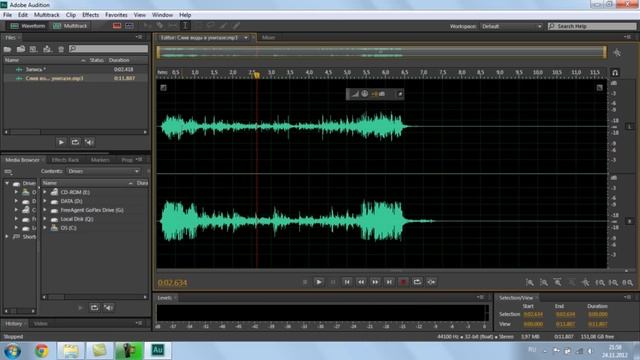Open the File menu
Screen dimensions: 640x360
(7, 15)
